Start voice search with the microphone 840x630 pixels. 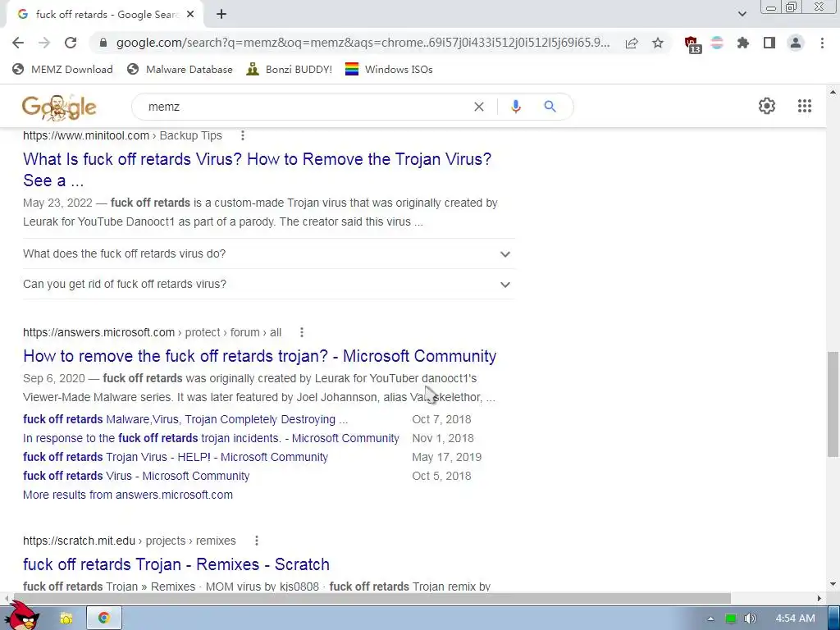pos(516,107)
